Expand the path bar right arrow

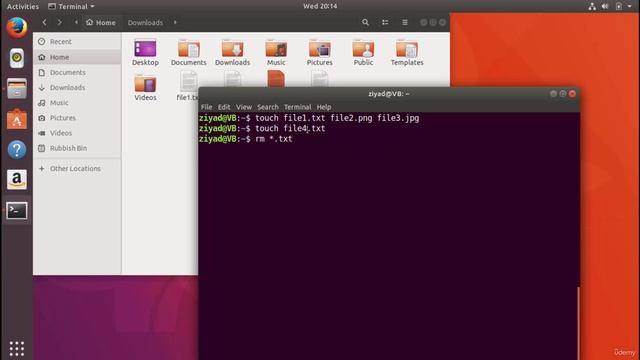175,22
